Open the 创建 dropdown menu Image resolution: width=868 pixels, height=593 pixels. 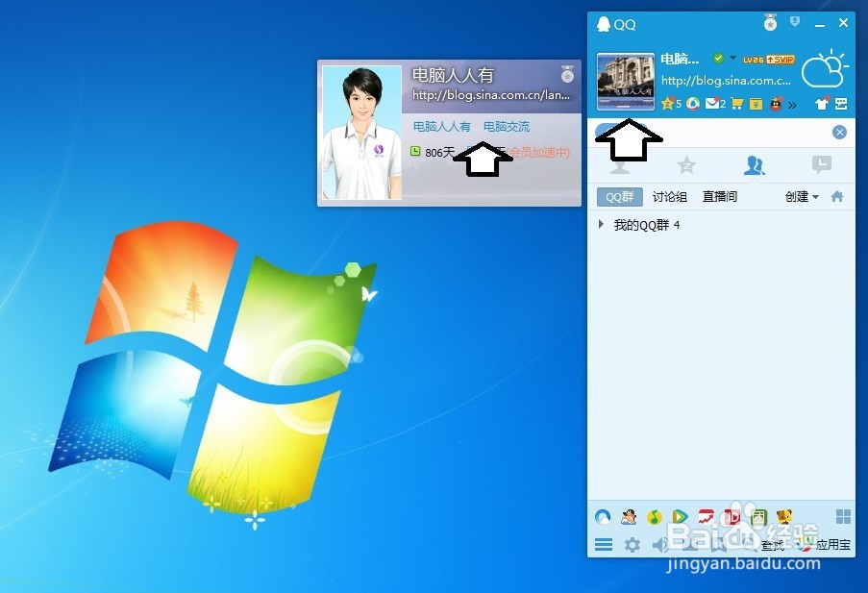pos(802,197)
